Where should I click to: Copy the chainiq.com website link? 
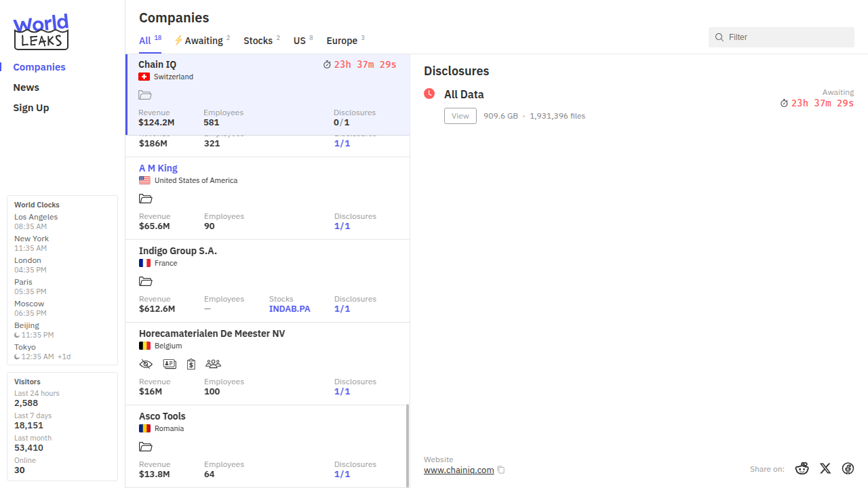501,470
